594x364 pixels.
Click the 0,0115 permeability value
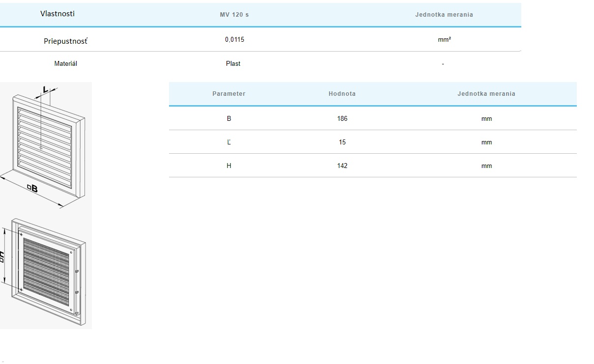234,40
